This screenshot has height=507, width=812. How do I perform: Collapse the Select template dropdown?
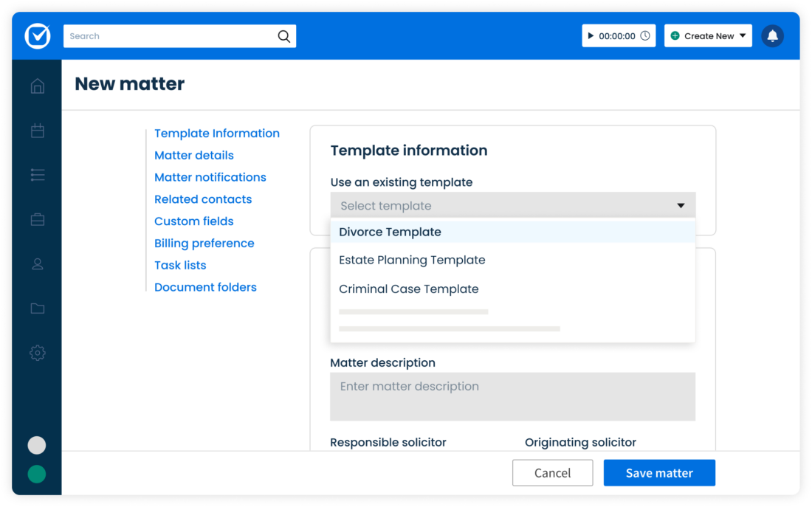click(680, 206)
